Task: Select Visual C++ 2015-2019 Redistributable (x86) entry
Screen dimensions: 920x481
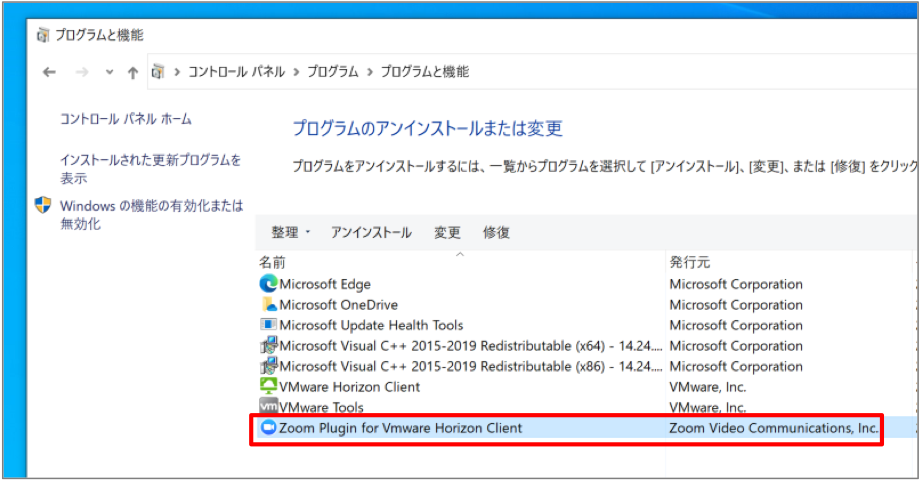Action: [471, 366]
